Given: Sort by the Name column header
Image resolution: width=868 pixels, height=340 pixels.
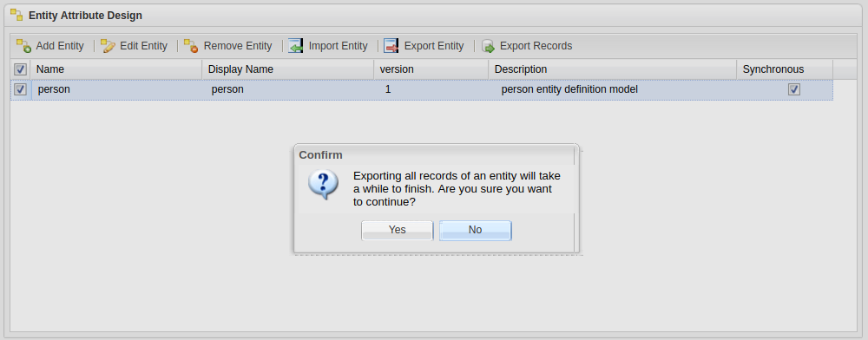Looking at the screenshot, I should (116, 69).
